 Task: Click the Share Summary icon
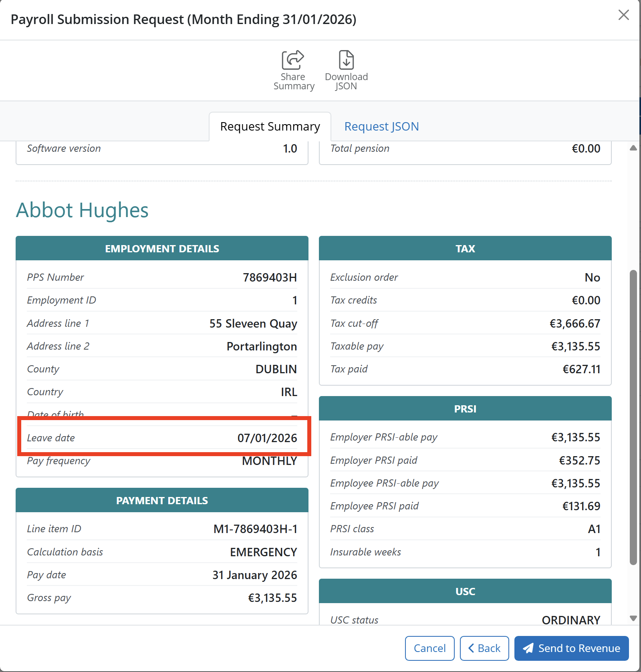click(x=293, y=60)
